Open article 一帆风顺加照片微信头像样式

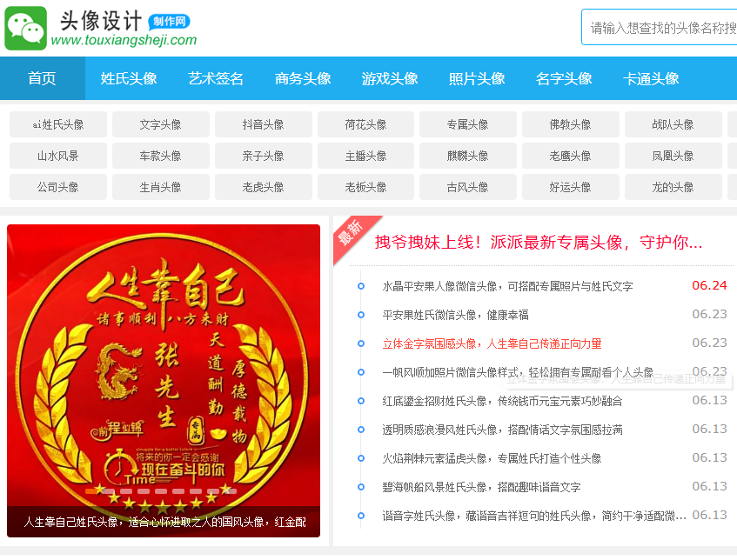pyautogui.click(x=518, y=372)
